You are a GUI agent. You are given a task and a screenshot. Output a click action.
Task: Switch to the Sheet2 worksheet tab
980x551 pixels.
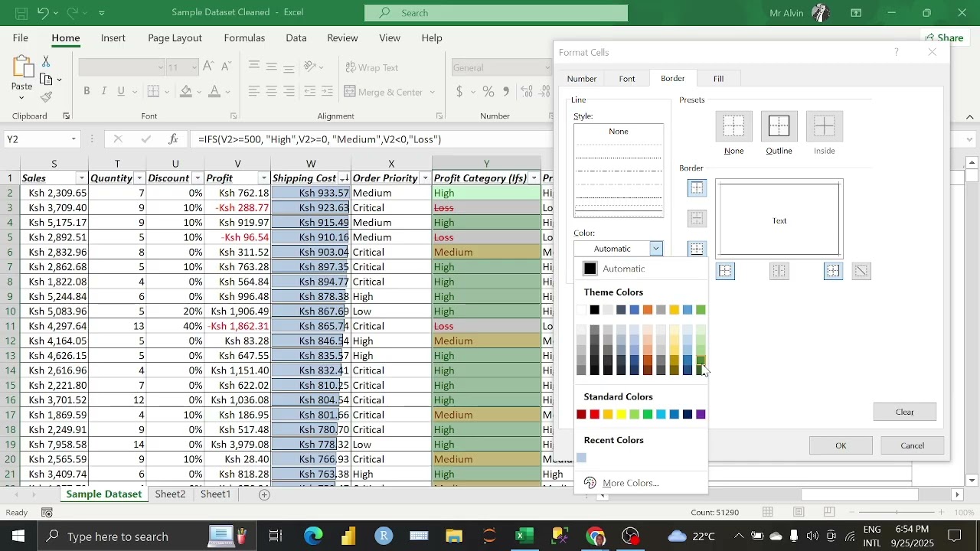coord(170,494)
